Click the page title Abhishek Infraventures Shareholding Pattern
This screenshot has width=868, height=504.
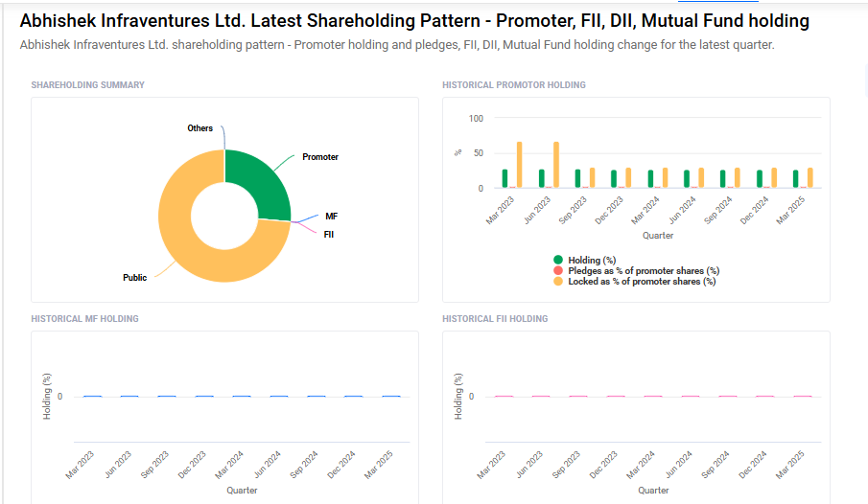tap(414, 21)
